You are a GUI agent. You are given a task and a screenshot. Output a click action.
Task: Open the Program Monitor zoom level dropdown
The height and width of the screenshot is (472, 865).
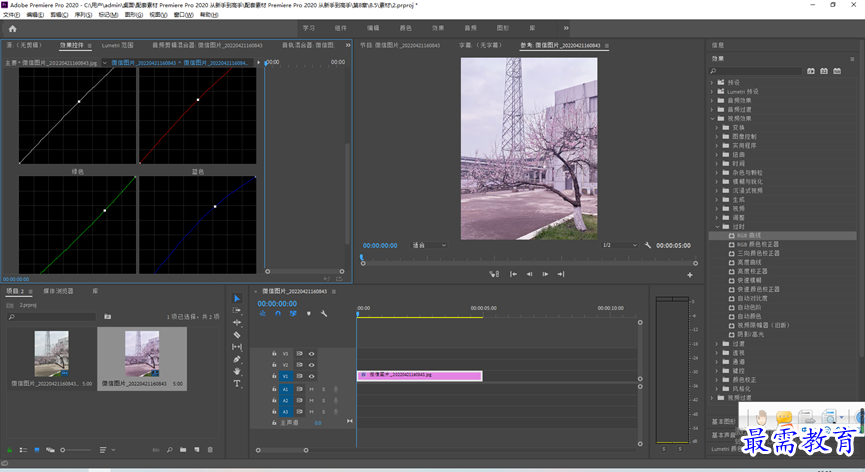429,245
